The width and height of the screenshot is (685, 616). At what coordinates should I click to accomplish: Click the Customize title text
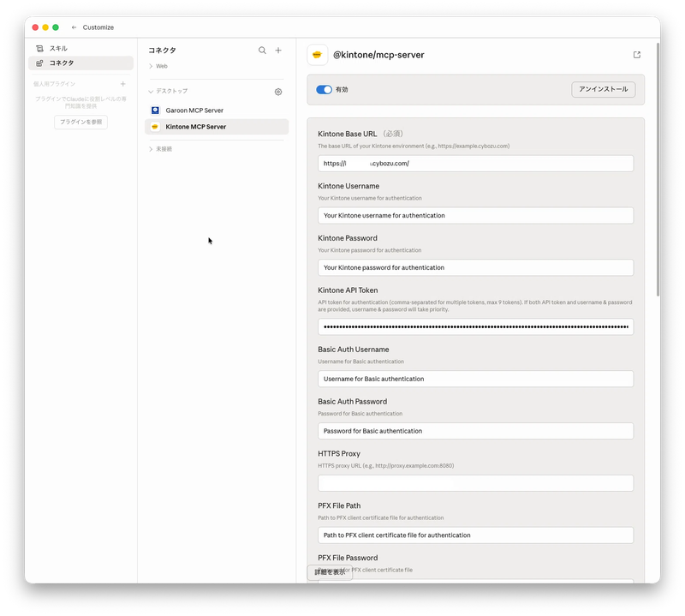[x=98, y=27]
